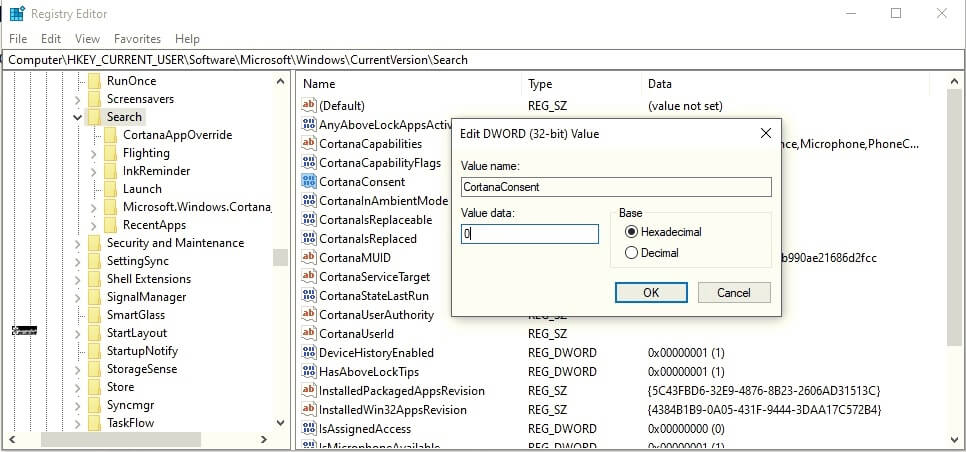966x452 pixels.
Task: Select the TaskFlow tree key
Action: tap(130, 423)
